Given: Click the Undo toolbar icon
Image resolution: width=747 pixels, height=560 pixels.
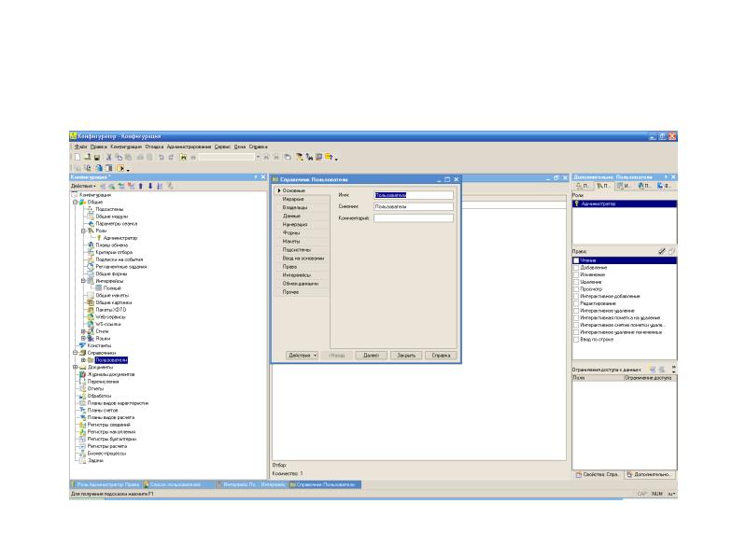Looking at the screenshot, I should tap(161, 157).
